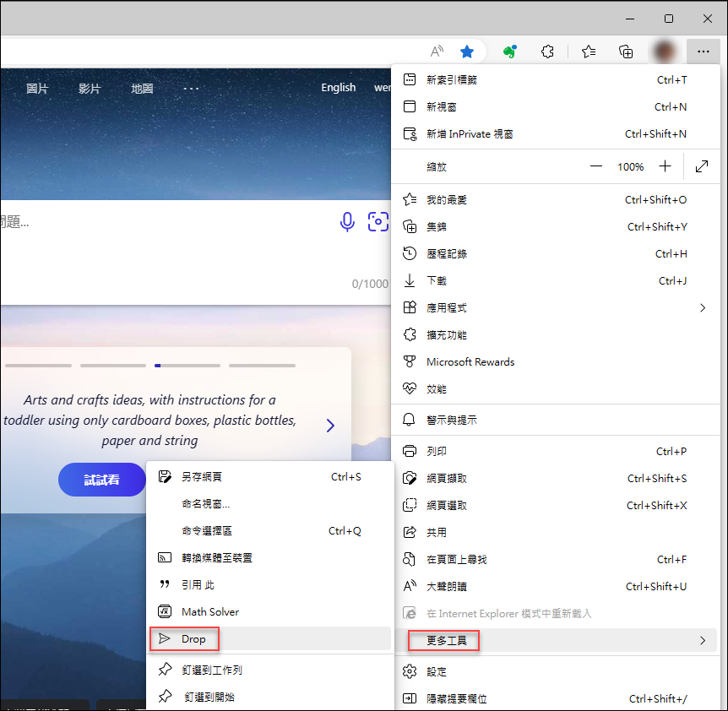The image size is (728, 711).
Task: Select the first carousel progress indicator
Action: click(x=39, y=366)
